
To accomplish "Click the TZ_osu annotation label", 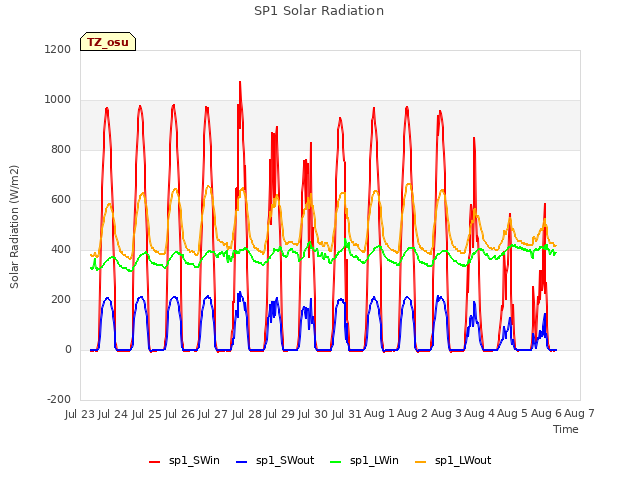I will pyautogui.click(x=108, y=42).
